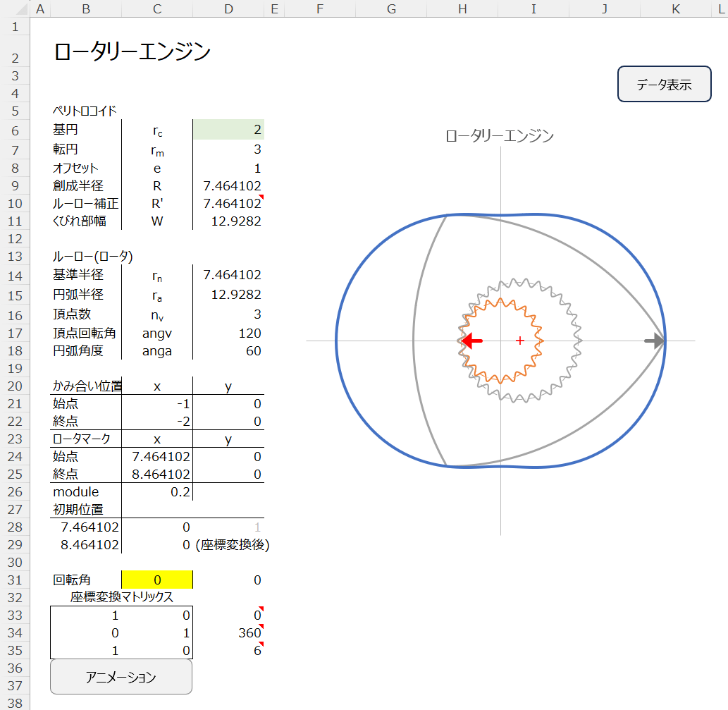Select row 31 header

[x=16, y=580]
